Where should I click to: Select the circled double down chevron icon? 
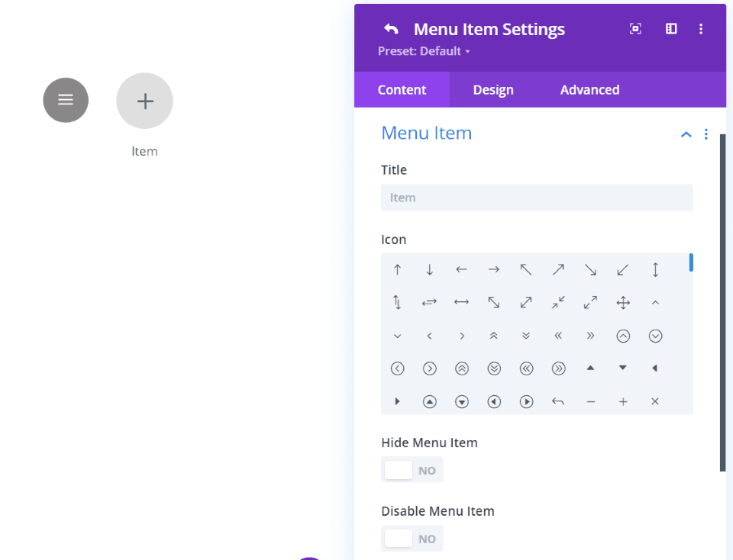pyautogui.click(x=494, y=369)
